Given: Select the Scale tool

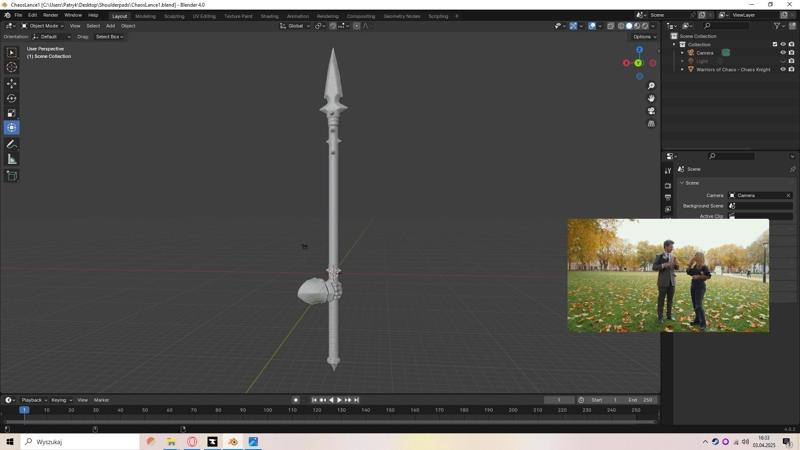Looking at the screenshot, I should coord(11,113).
